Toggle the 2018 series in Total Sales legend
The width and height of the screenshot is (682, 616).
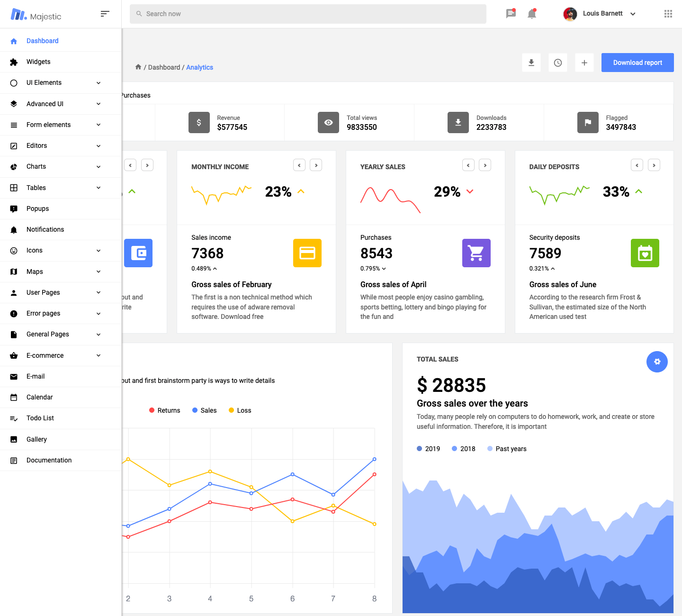point(463,449)
